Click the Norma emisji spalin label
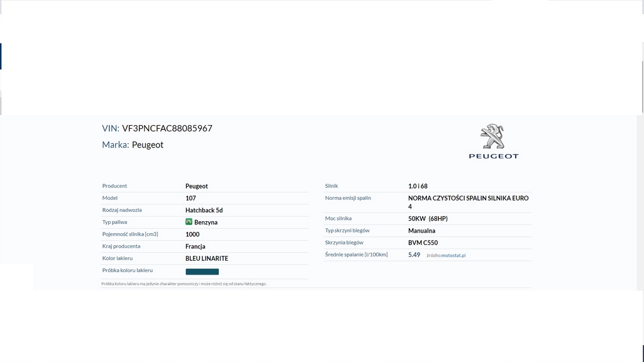Image resolution: width=644 pixels, height=362 pixels. [348, 198]
